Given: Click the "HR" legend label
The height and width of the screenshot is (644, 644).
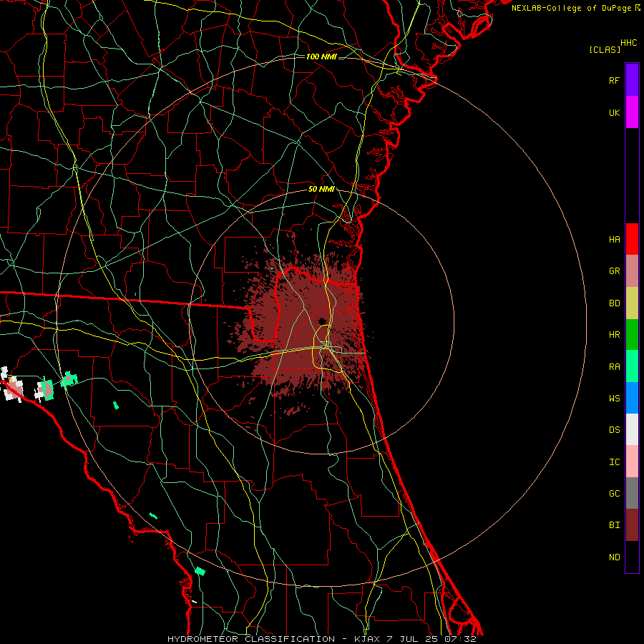Looking at the screenshot, I should pyautogui.click(x=615, y=335).
